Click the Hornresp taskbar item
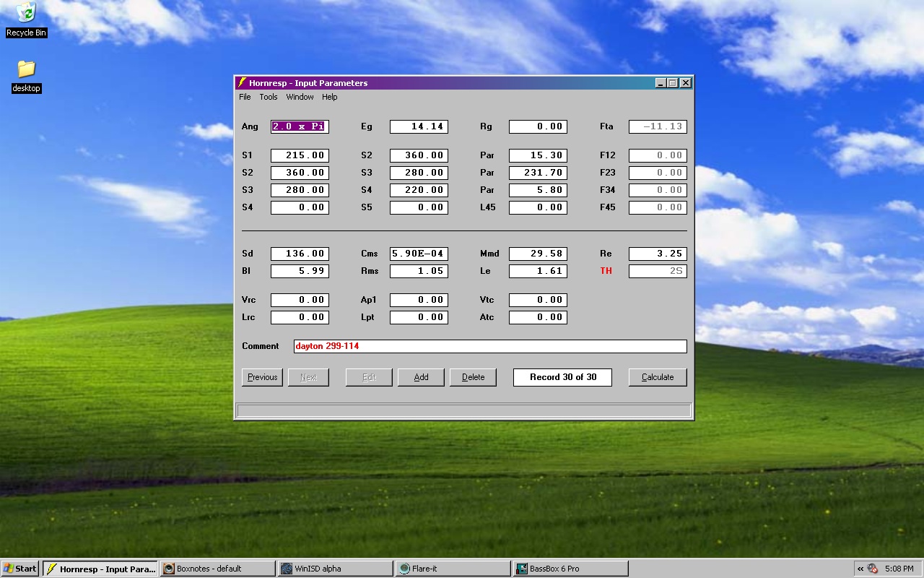The width and height of the screenshot is (924, 578). tap(100, 569)
